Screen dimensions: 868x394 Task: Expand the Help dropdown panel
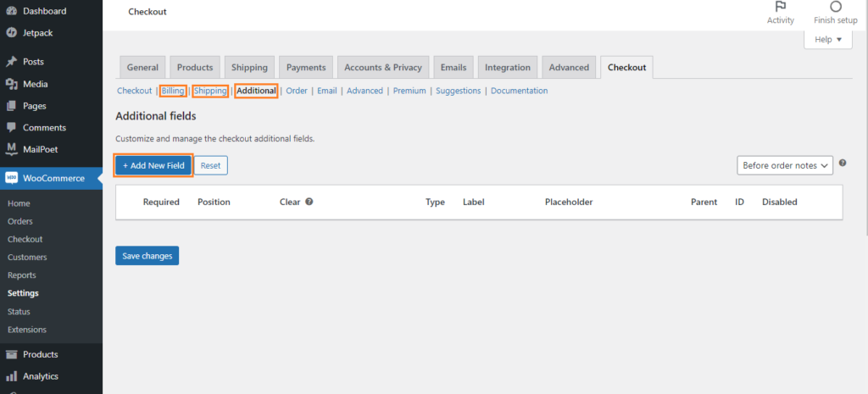[x=828, y=40]
